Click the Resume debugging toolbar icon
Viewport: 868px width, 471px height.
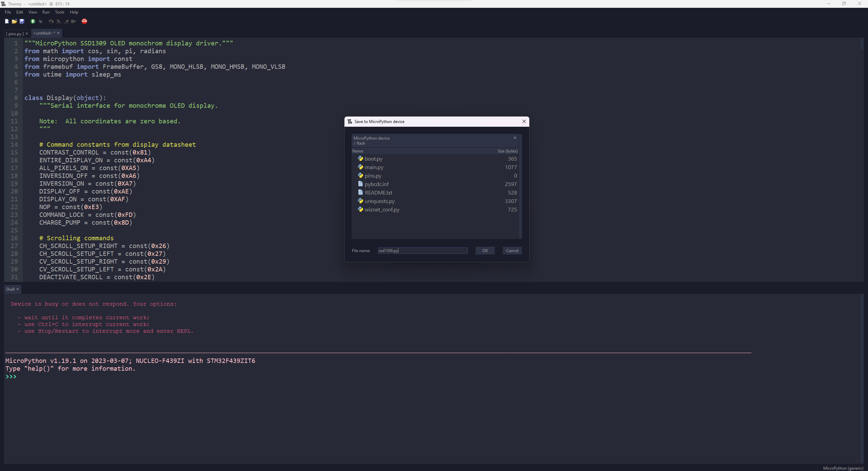click(74, 21)
